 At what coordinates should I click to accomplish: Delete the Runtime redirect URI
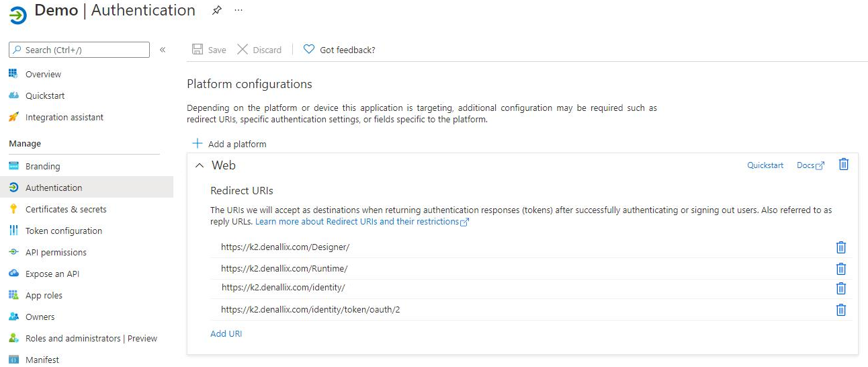tap(840, 269)
